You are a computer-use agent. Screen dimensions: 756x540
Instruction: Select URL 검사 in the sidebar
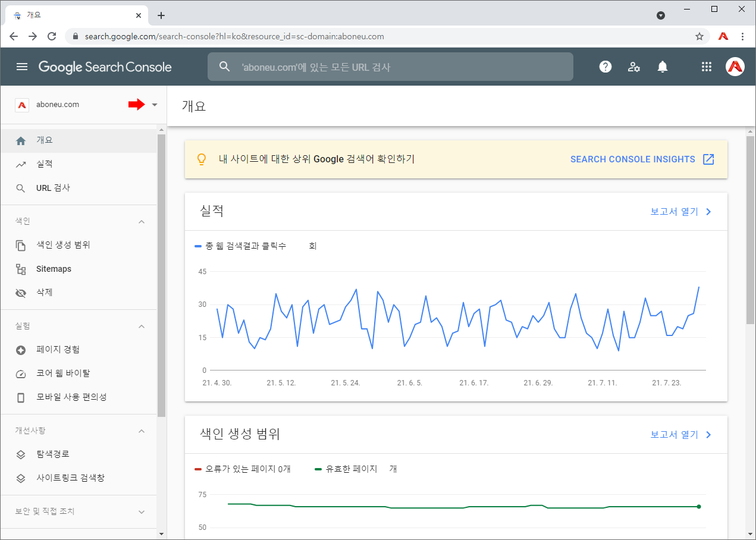(x=79, y=188)
